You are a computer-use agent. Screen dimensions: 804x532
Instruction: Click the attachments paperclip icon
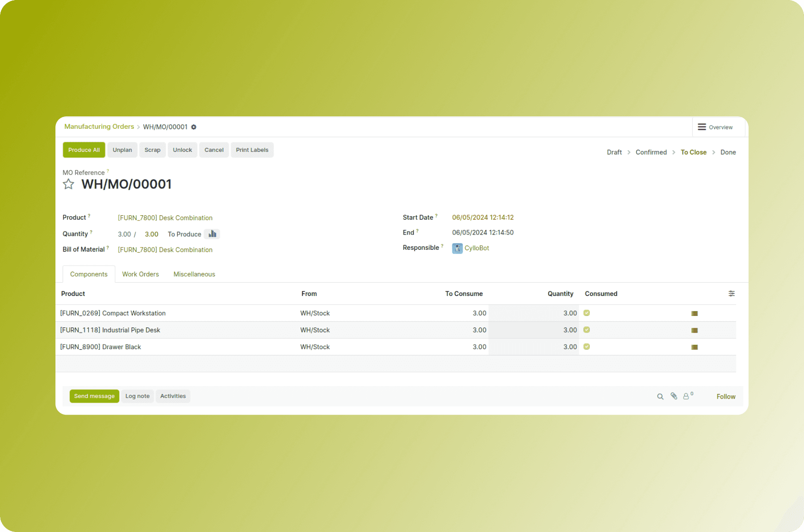click(x=674, y=396)
